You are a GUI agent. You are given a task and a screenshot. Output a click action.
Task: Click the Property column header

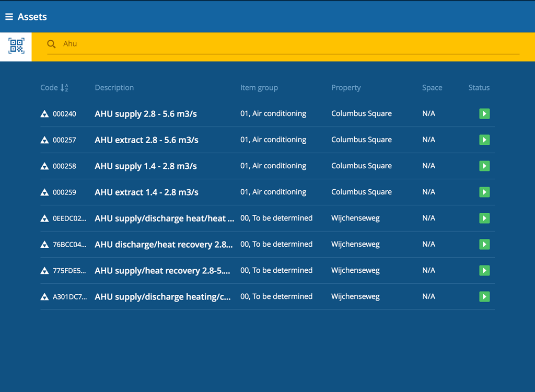click(346, 87)
